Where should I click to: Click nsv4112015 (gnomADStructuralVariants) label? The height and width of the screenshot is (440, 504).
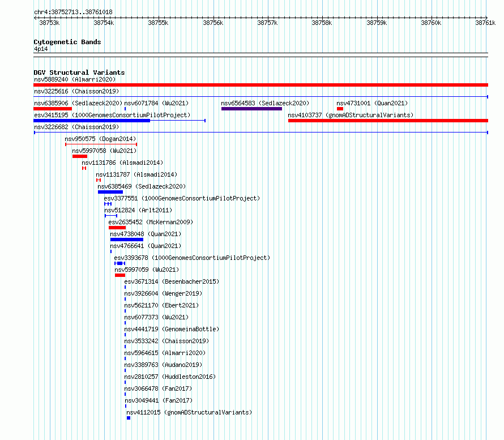coord(189,412)
